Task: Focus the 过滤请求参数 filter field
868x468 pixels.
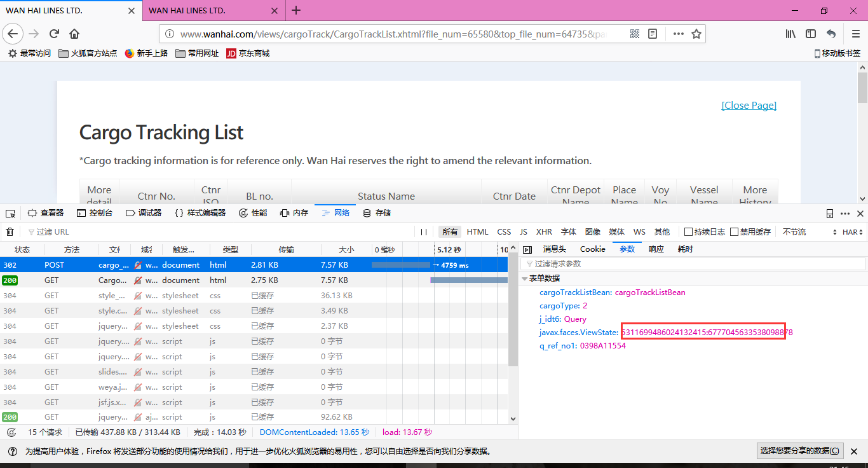Action: coord(693,264)
